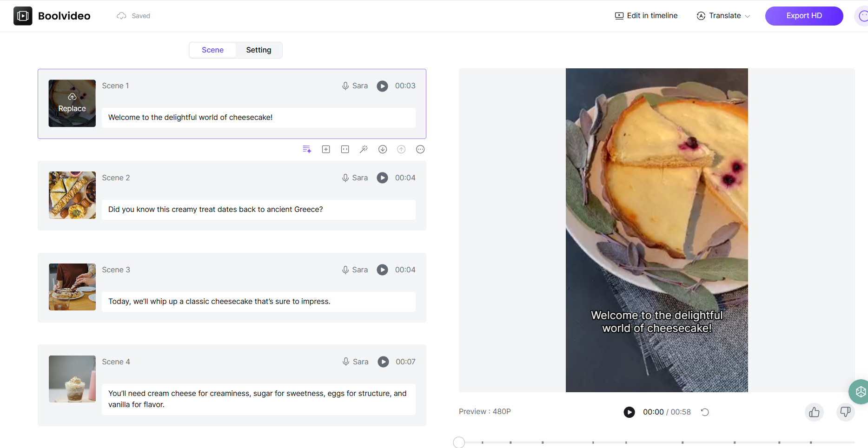Switch to the Scene tab
This screenshot has width=868, height=448.
[x=212, y=50]
